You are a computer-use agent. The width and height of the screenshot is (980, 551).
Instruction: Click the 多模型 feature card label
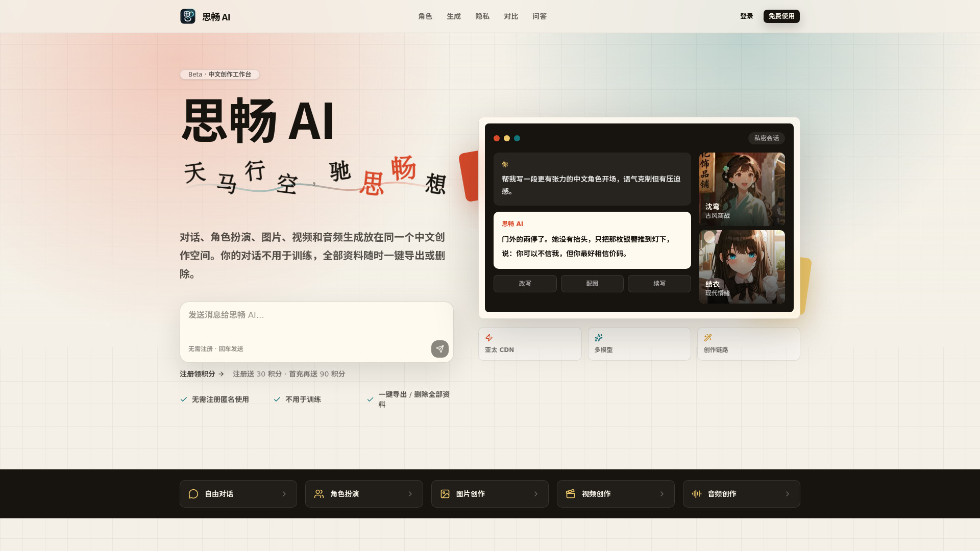pyautogui.click(x=603, y=350)
